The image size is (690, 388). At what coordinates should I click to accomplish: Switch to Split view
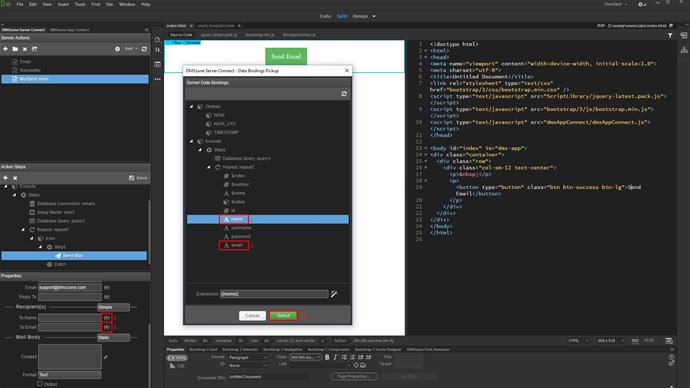pyautogui.click(x=342, y=16)
